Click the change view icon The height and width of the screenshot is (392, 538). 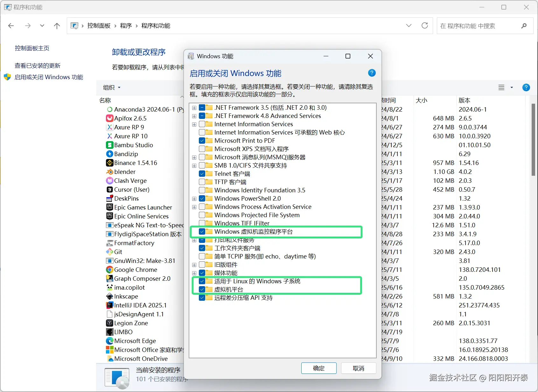click(x=501, y=87)
